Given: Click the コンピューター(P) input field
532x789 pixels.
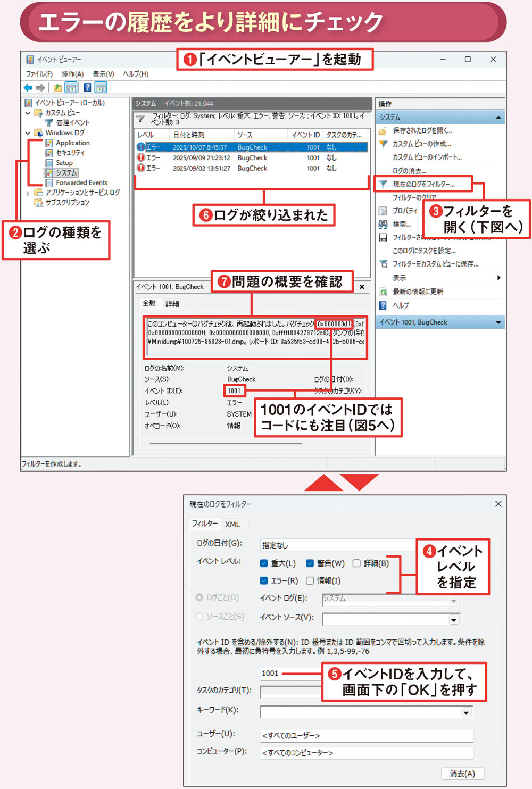Looking at the screenshot, I should [x=367, y=753].
